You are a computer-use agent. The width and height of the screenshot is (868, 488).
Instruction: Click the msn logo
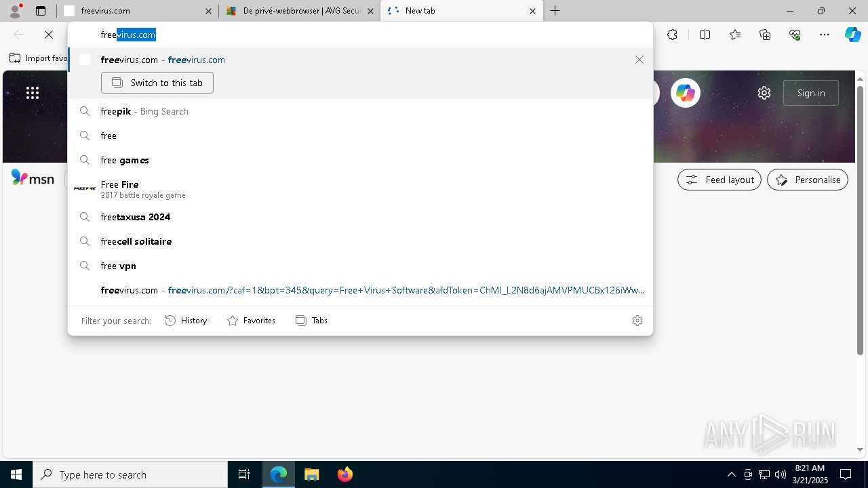(x=33, y=179)
